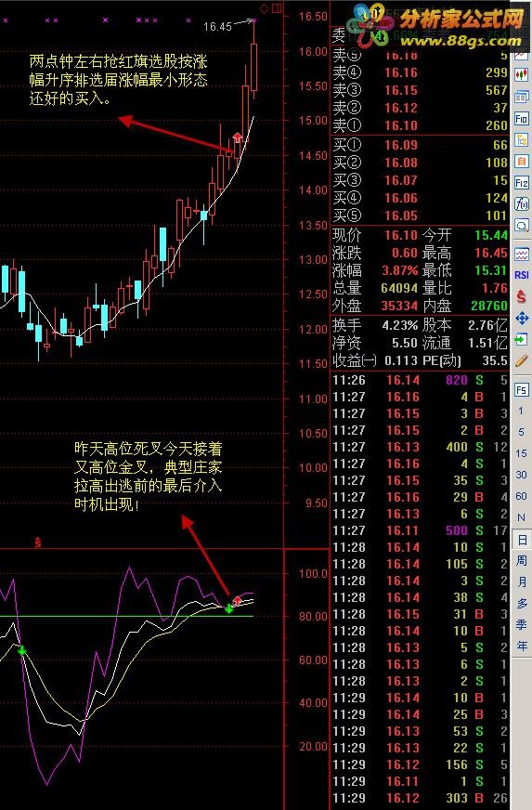Click the 卖② ask row at 16.12
This screenshot has height=810, width=532.
[x=420, y=108]
